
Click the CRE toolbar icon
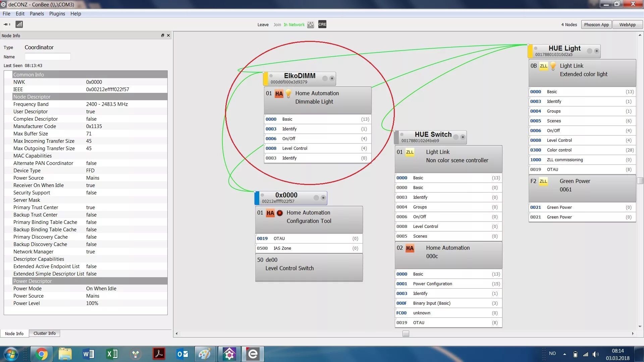(x=322, y=24)
